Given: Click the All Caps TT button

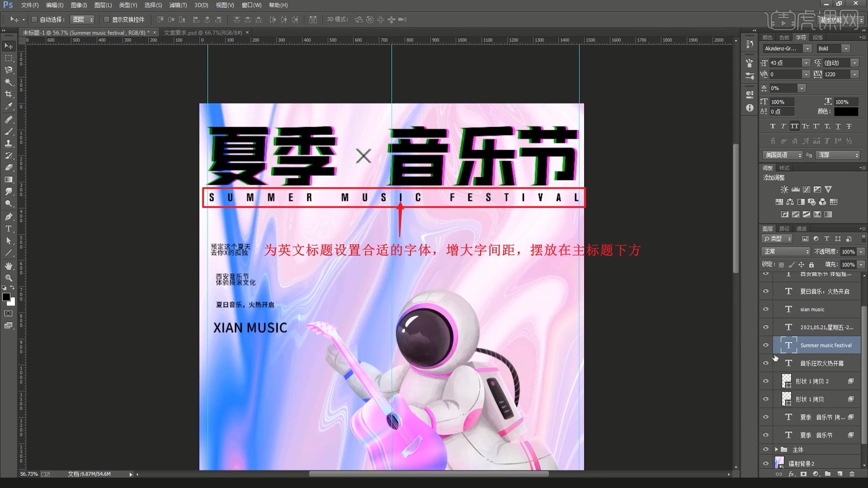Looking at the screenshot, I should coord(794,126).
